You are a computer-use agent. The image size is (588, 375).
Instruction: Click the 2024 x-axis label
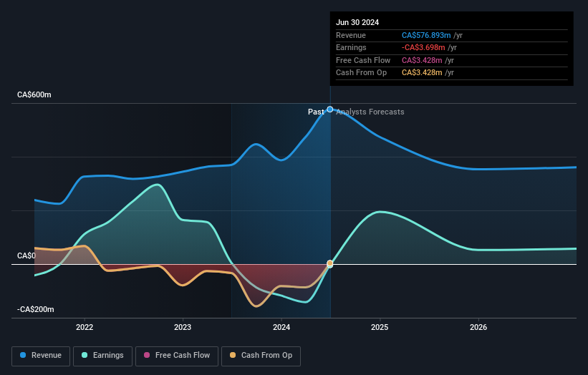click(281, 328)
